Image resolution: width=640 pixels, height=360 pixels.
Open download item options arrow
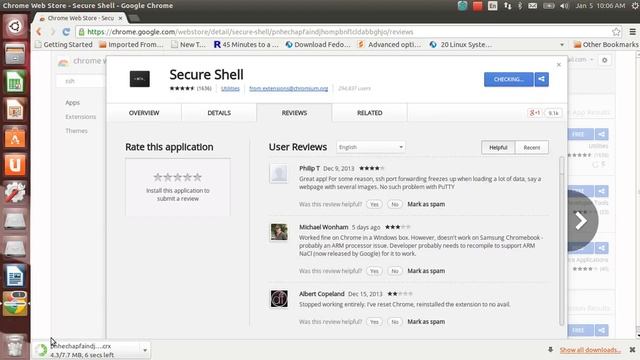145,350
